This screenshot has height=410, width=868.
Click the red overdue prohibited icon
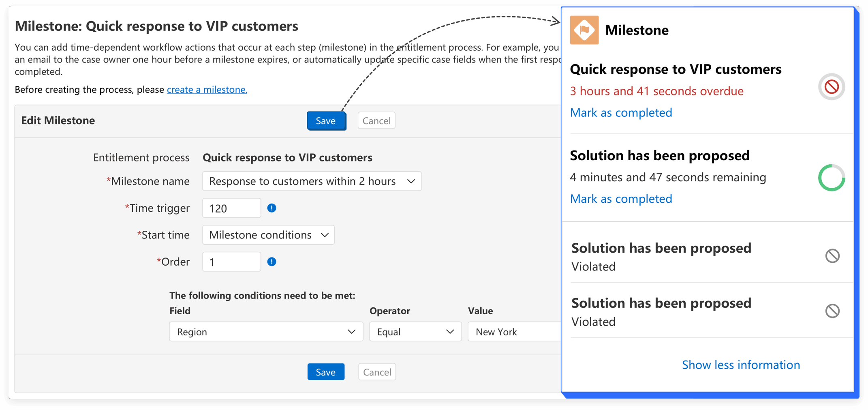coord(831,87)
